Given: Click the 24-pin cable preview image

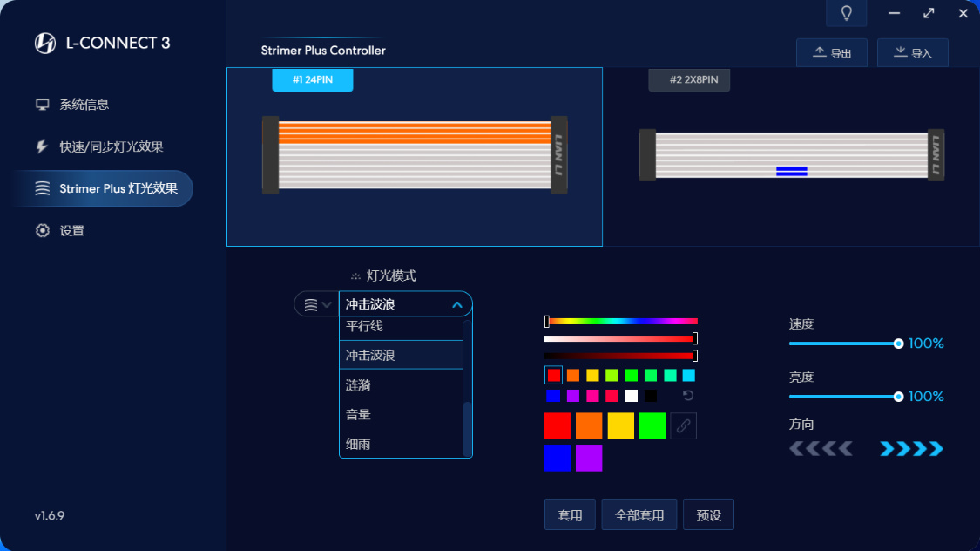Looking at the screenshot, I should coord(415,155).
